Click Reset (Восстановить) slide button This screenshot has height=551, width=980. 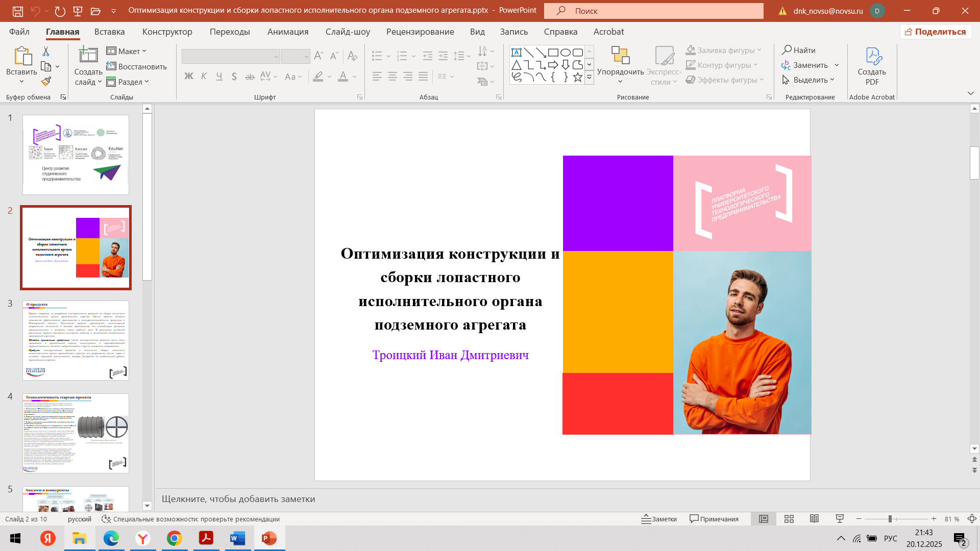(137, 66)
